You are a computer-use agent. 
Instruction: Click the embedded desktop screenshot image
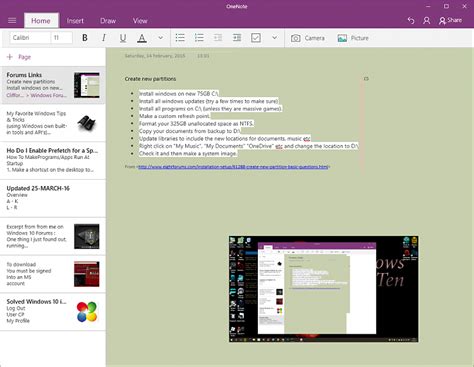point(324,289)
